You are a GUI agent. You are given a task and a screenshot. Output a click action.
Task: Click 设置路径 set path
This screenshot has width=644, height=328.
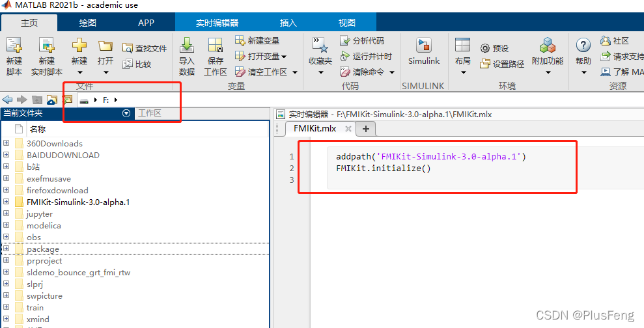click(502, 64)
